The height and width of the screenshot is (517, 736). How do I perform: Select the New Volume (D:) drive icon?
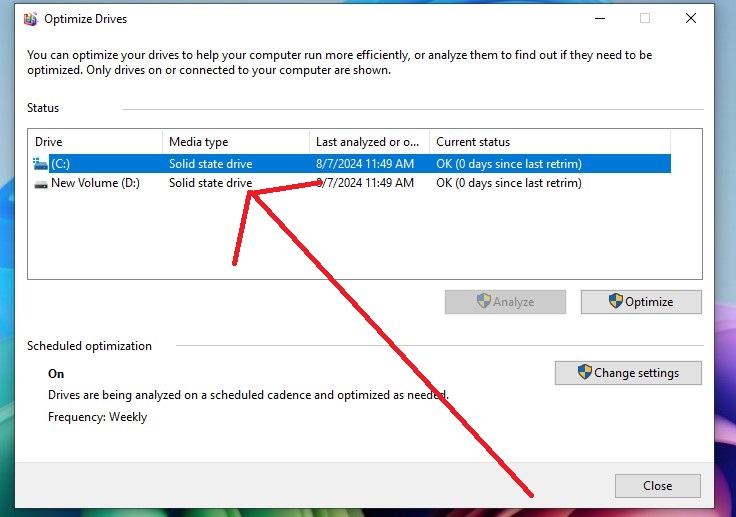coord(41,184)
